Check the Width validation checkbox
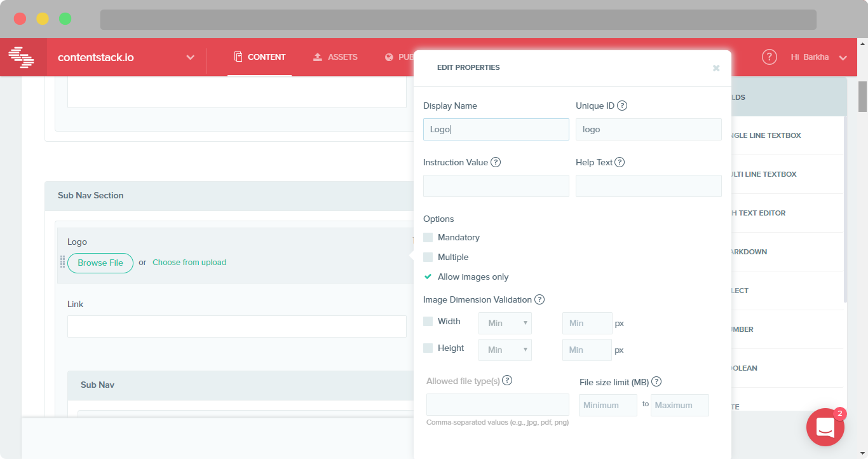This screenshot has width=868, height=459. [428, 321]
